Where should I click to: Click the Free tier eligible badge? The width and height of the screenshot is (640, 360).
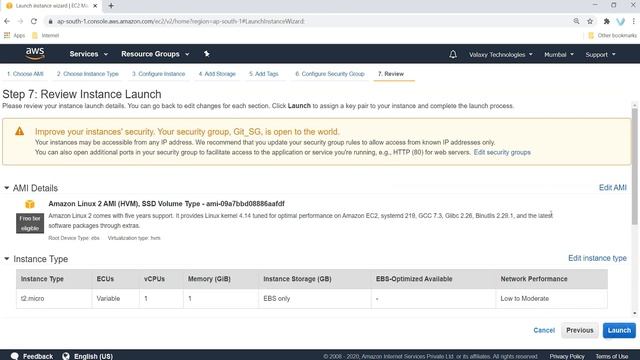(x=30, y=223)
